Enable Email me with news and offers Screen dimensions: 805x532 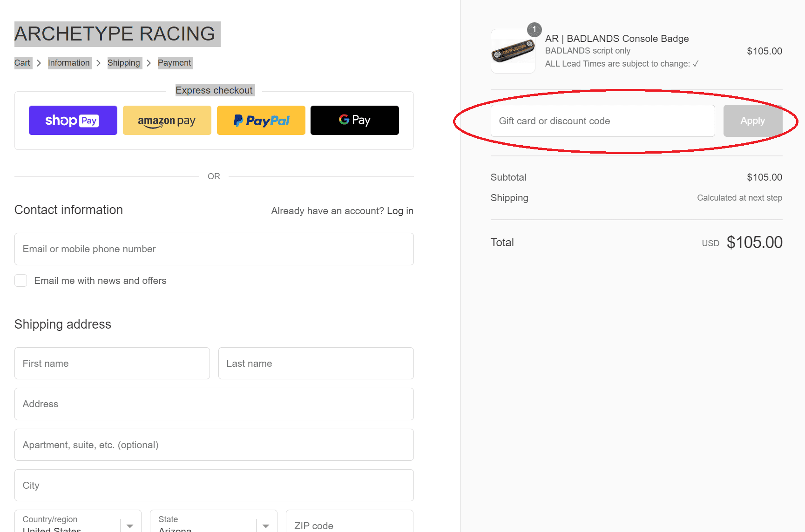[20, 280]
